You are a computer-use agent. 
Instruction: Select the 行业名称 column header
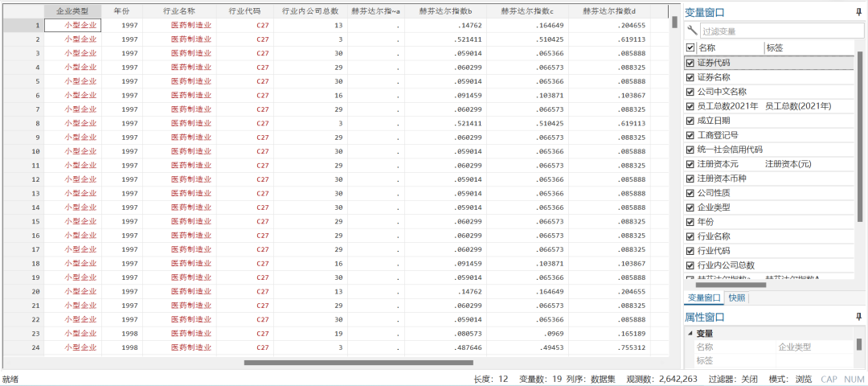click(x=179, y=11)
